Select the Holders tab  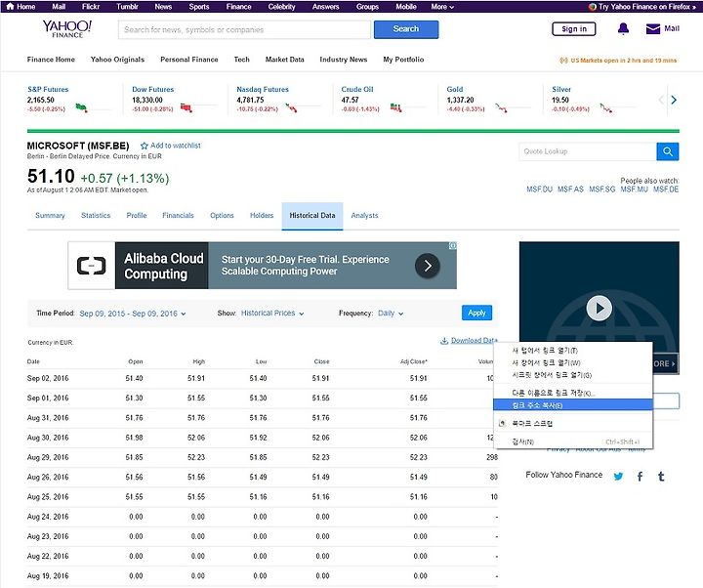click(x=262, y=215)
